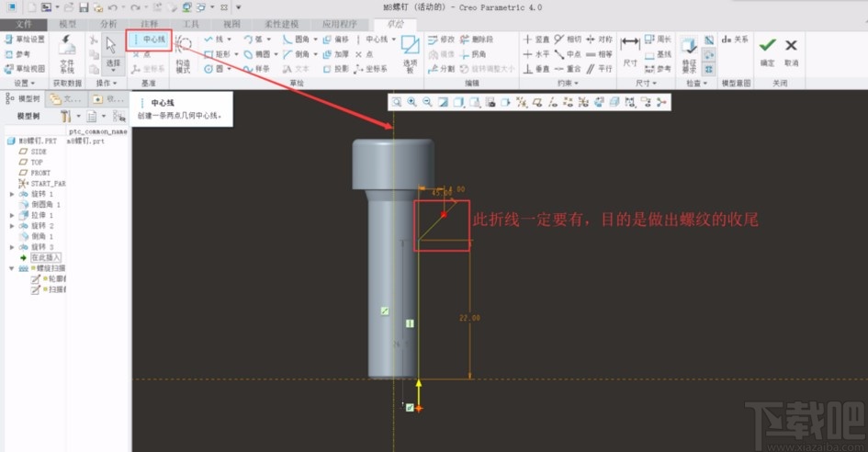Click 参考 references button in 设置 group
The width and height of the screenshot is (868, 452).
point(17,54)
